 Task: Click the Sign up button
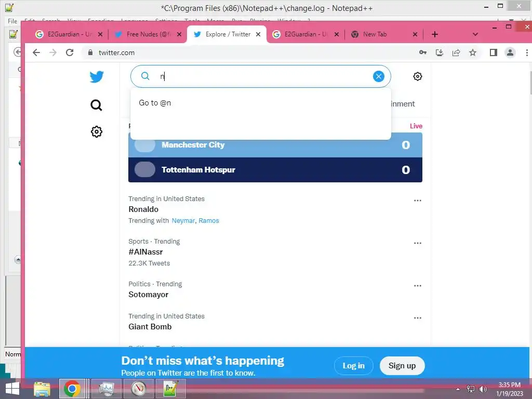coord(402,366)
